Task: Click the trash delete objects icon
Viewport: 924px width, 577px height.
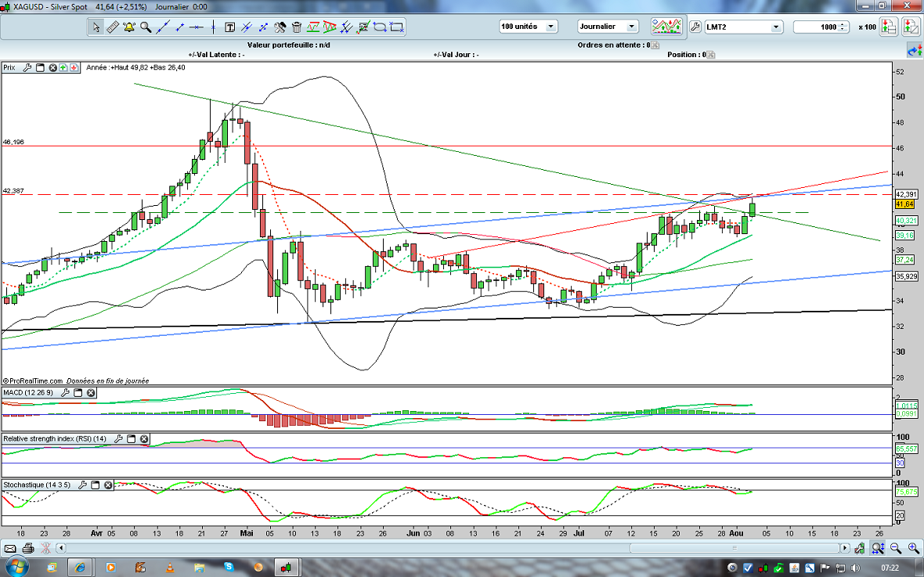Action: coord(296,27)
